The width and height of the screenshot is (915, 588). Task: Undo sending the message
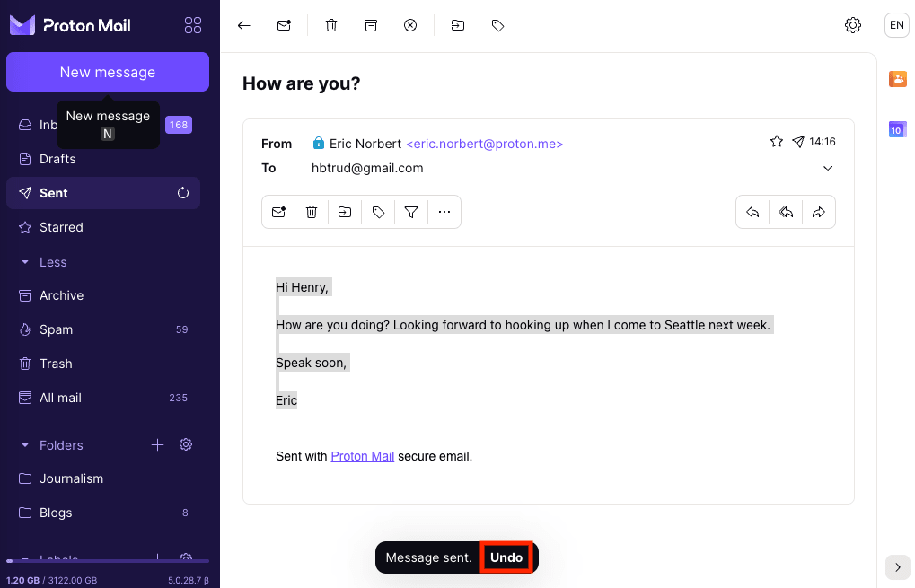[506, 557]
